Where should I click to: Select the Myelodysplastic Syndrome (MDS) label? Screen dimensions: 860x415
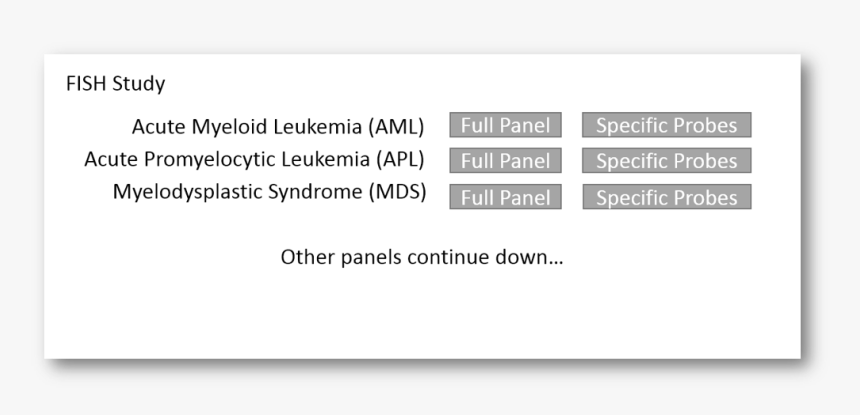click(269, 192)
